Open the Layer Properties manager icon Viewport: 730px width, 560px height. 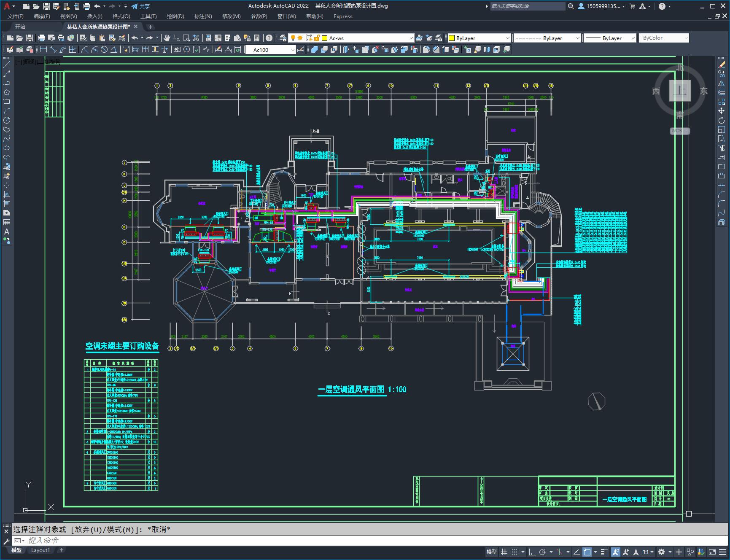point(283,38)
